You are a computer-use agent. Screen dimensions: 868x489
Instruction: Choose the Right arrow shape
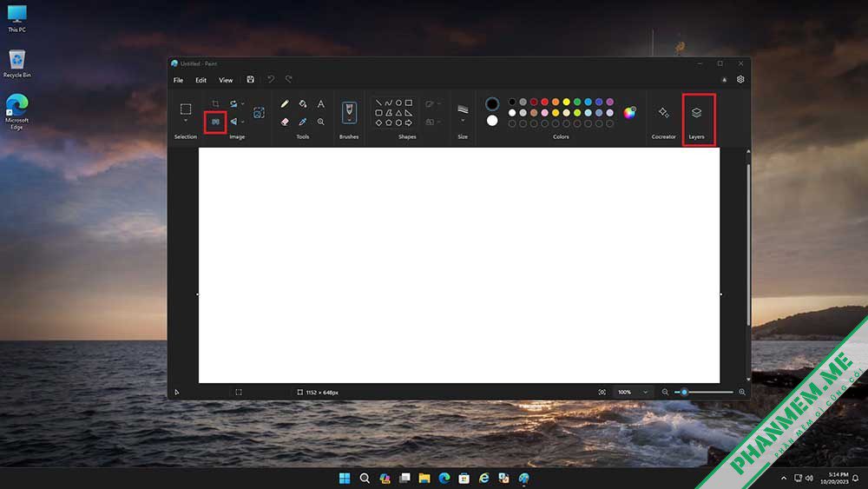[409, 123]
